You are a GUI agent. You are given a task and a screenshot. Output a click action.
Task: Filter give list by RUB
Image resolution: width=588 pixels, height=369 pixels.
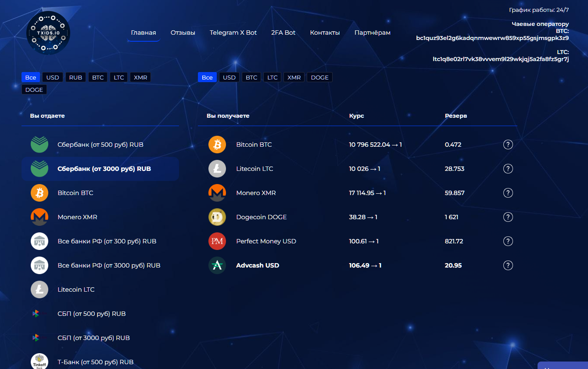tap(75, 77)
